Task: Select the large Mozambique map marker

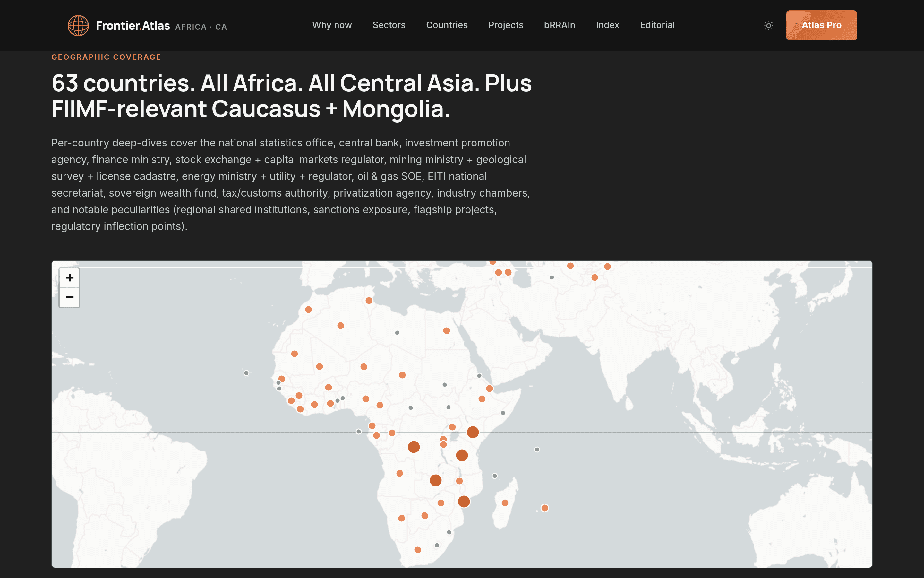Action: coord(464,502)
